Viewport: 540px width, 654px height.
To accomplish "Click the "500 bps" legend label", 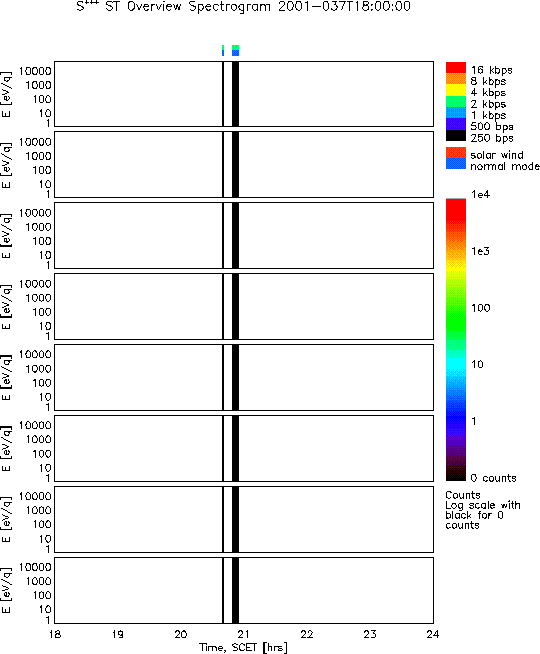I will click(492, 126).
